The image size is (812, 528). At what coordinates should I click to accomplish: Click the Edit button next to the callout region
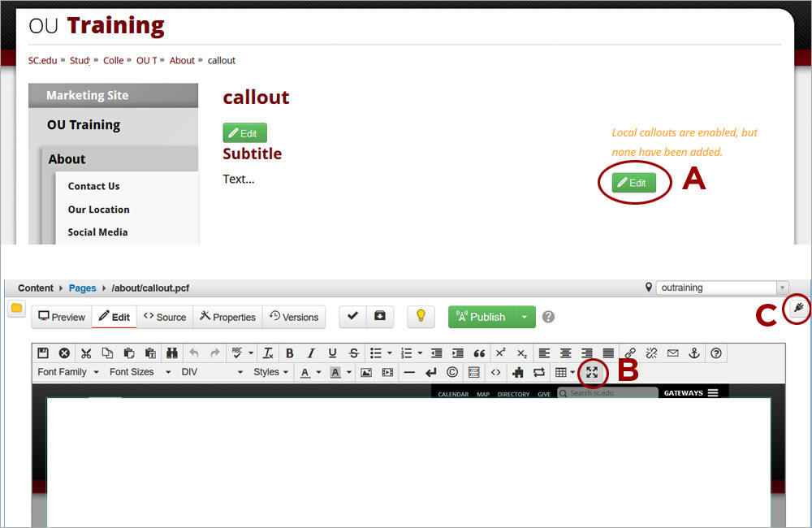pos(633,183)
